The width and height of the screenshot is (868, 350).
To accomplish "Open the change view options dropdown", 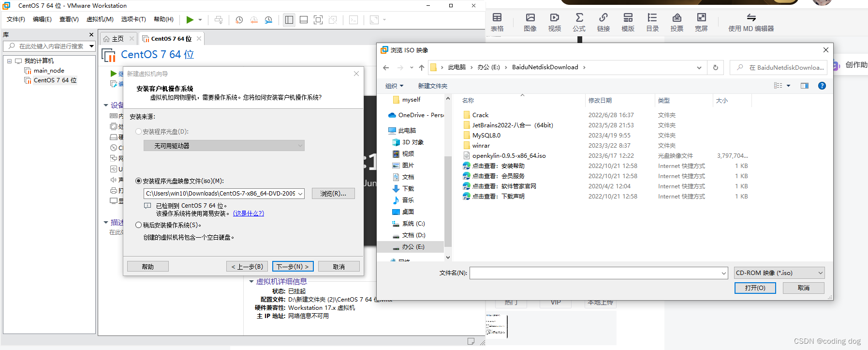I will tap(789, 86).
